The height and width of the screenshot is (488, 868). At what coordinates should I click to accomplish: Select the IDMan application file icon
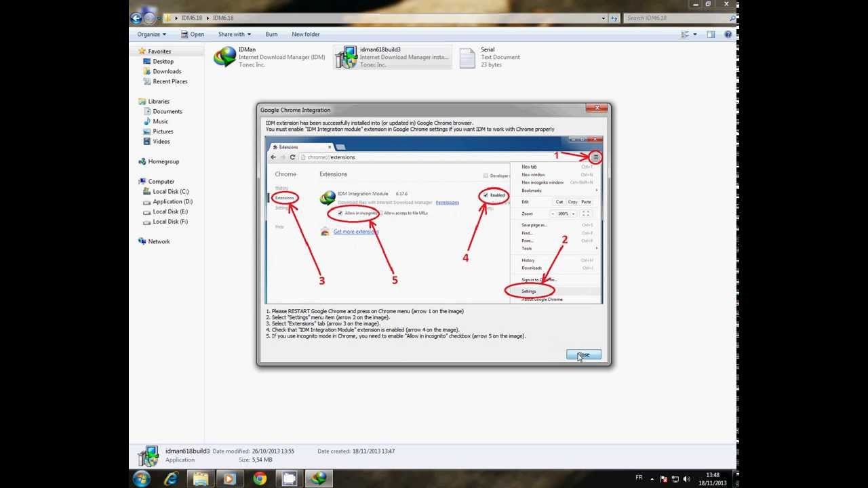tap(225, 57)
